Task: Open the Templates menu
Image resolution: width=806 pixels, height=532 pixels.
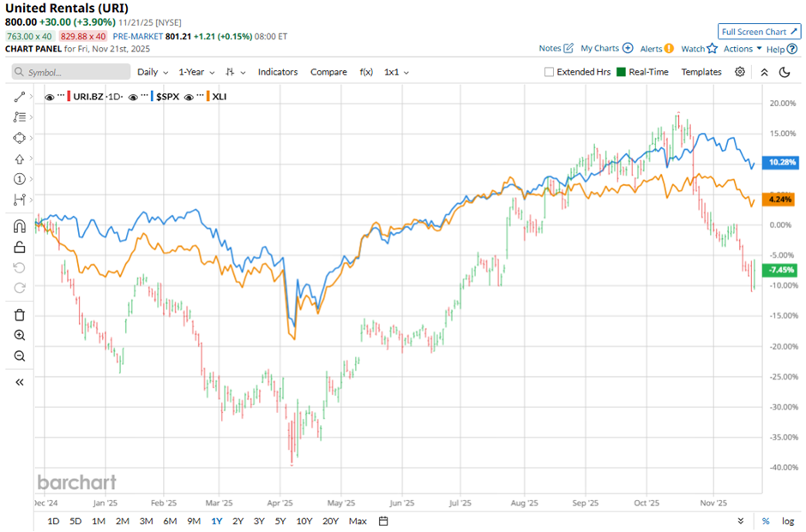Action: [701, 72]
